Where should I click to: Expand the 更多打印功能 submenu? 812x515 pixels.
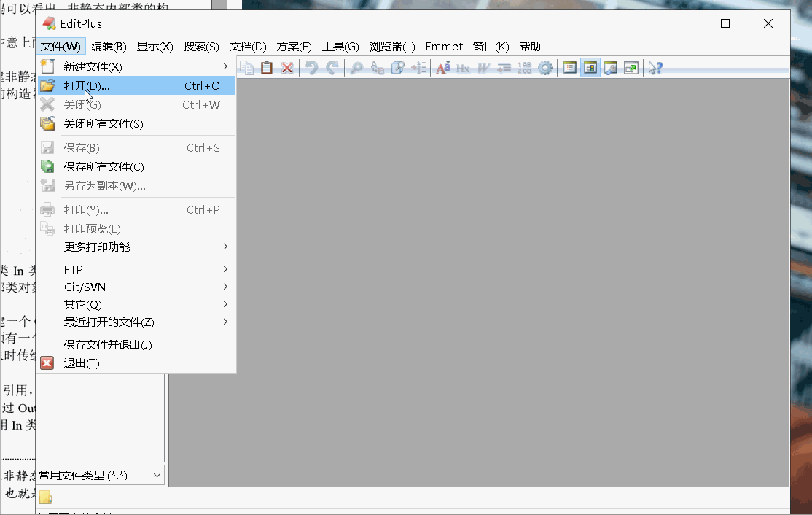[x=137, y=247]
